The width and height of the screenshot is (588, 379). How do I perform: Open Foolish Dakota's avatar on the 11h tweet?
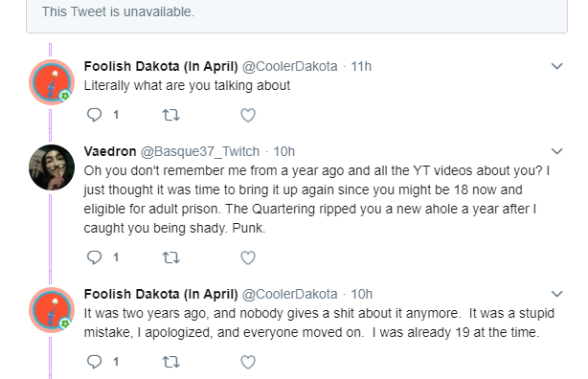coord(52,82)
